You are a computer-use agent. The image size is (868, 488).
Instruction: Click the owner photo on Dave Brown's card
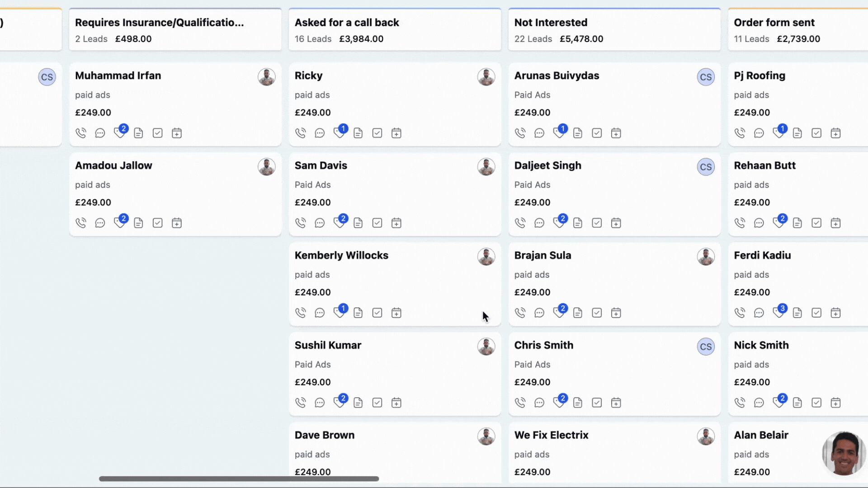click(486, 436)
